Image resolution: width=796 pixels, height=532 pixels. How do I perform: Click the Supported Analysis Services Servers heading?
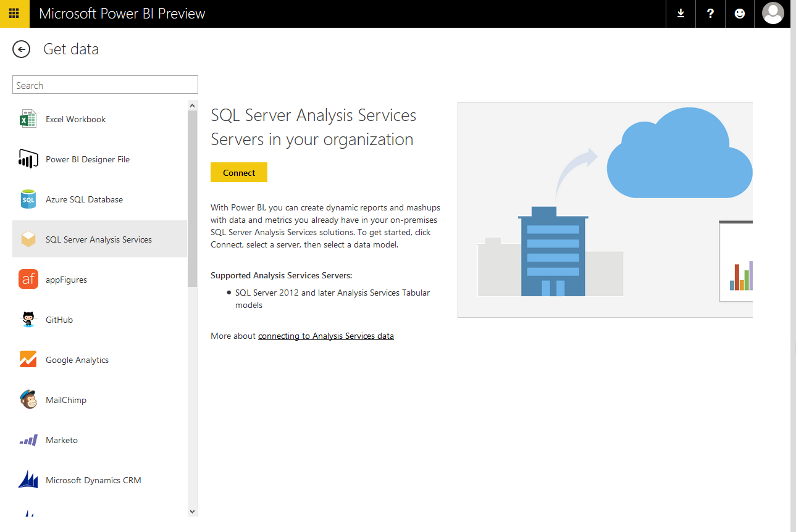(282, 275)
